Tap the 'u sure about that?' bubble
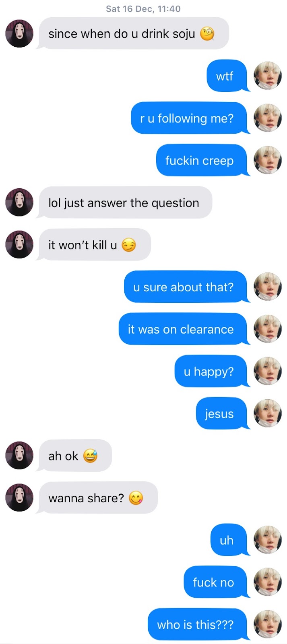287x644 pixels. 186,287
